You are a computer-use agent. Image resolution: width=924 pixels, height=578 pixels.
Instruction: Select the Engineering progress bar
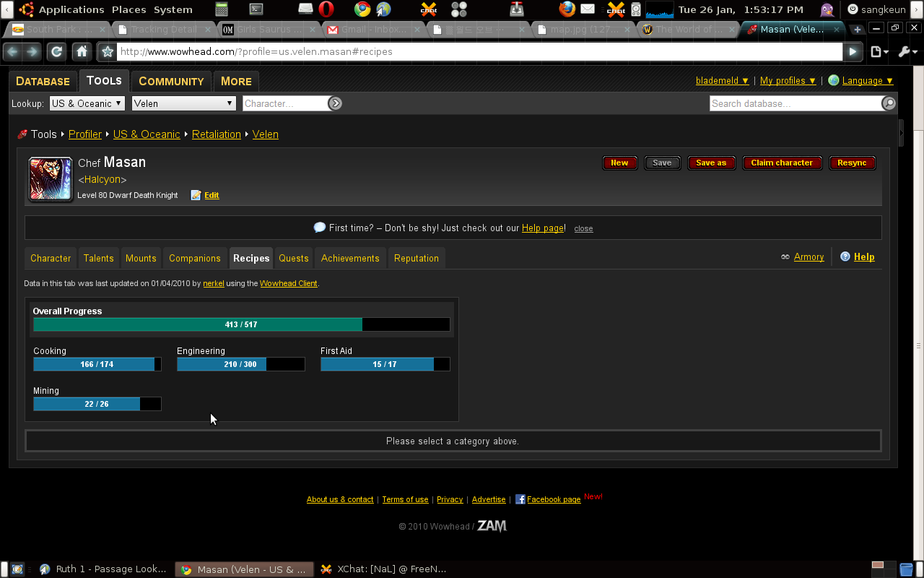click(x=240, y=364)
